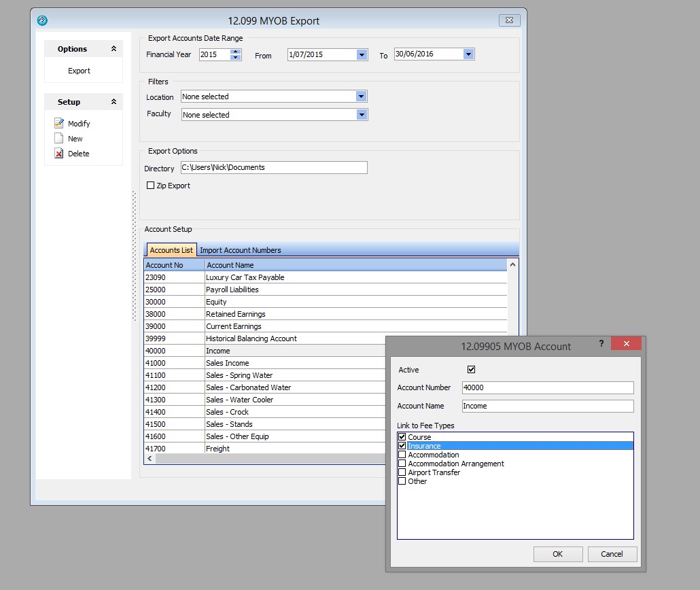Switch to Import Account Numbers tab
700x590 pixels.
(240, 250)
